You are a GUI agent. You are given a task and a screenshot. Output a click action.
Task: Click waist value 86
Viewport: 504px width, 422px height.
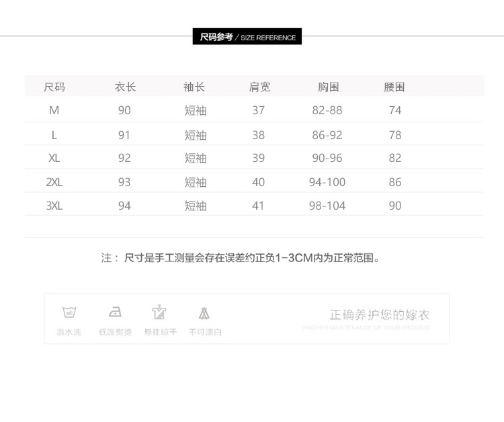click(x=395, y=182)
